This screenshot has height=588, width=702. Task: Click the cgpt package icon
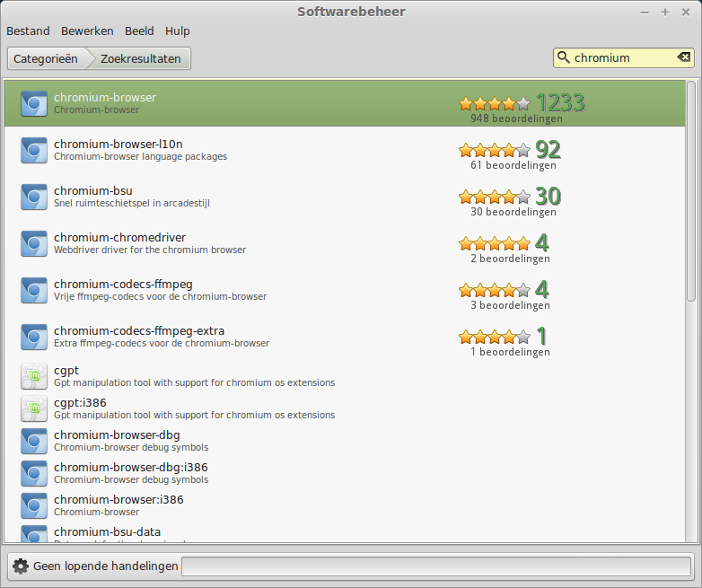coord(34,376)
